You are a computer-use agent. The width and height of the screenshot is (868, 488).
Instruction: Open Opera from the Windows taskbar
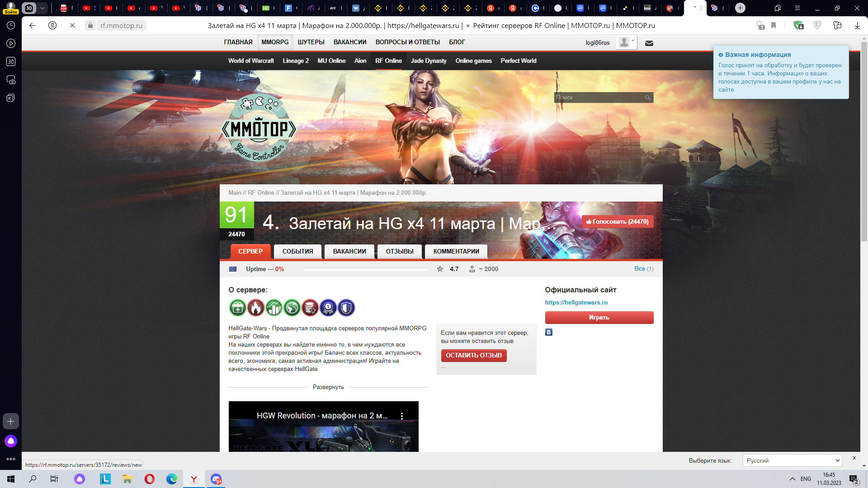click(x=150, y=479)
